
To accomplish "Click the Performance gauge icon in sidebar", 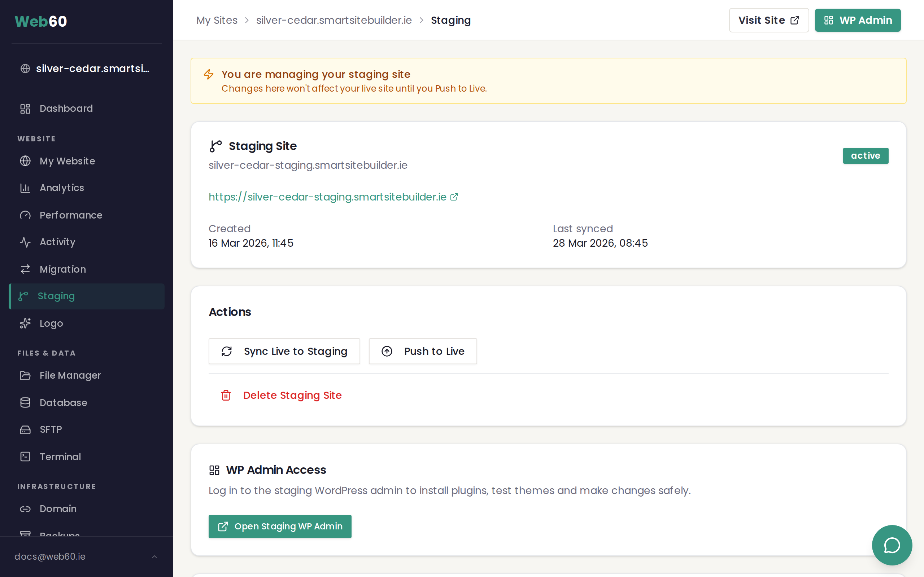I will (x=25, y=215).
